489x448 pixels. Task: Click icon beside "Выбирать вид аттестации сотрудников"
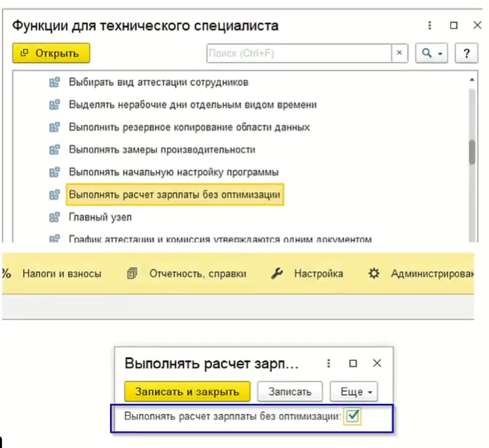tap(54, 82)
